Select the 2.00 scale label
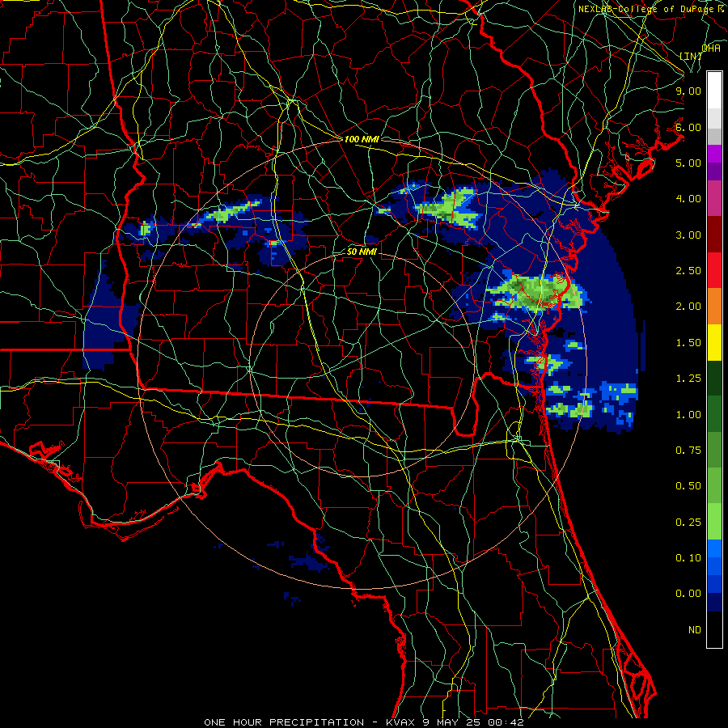Viewport: 728px width, 728px height. [x=688, y=307]
